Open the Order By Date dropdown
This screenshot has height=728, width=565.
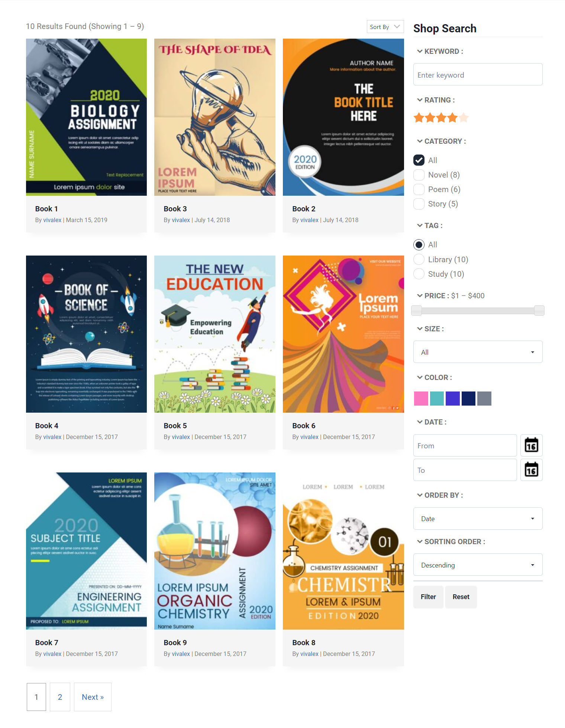click(478, 519)
